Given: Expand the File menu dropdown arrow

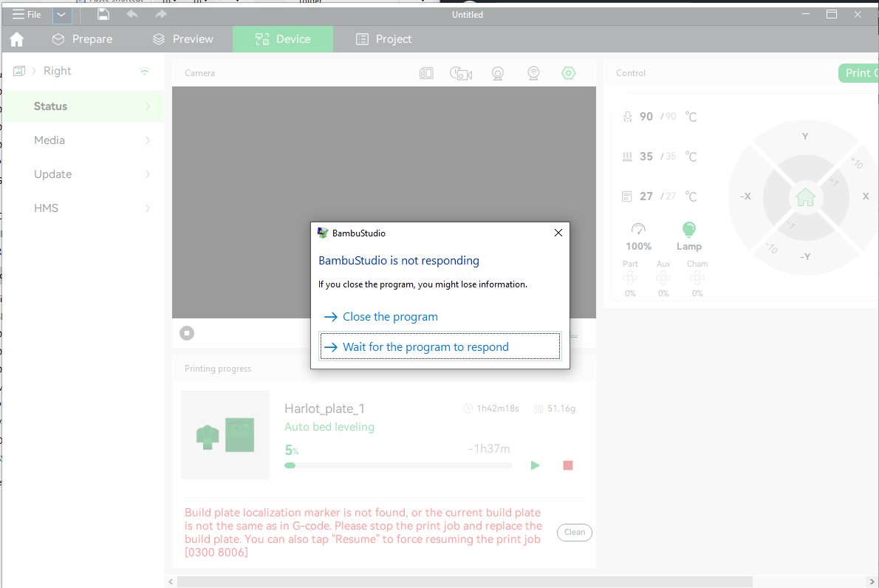Looking at the screenshot, I should [x=61, y=15].
